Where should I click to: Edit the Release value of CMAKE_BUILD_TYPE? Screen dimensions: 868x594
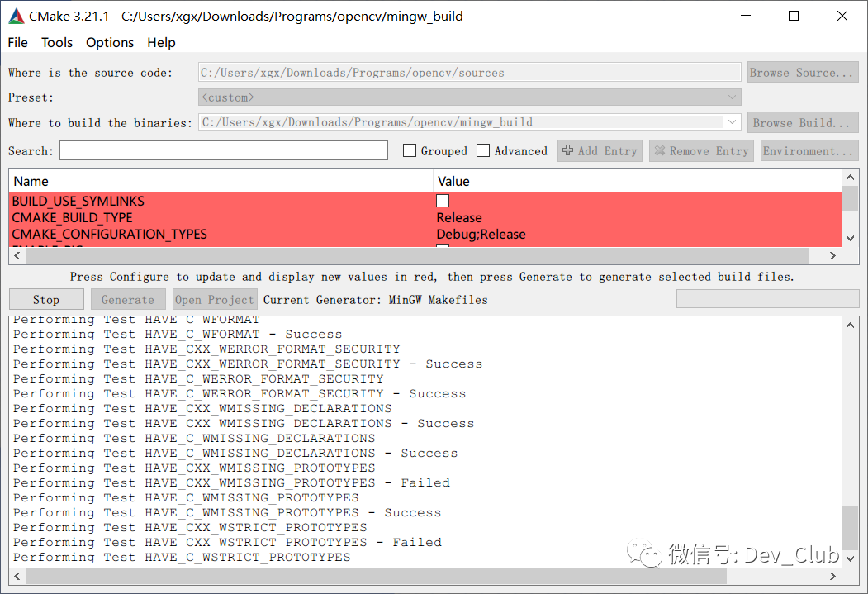coord(459,217)
